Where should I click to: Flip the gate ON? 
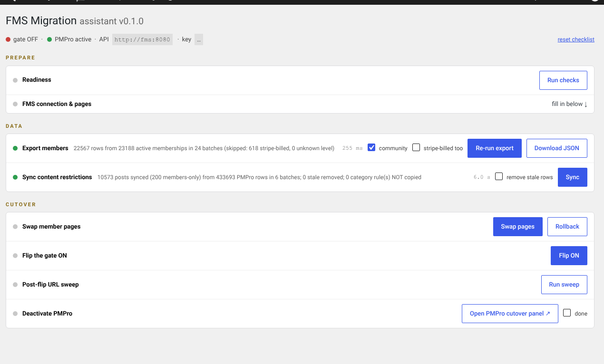(x=569, y=256)
